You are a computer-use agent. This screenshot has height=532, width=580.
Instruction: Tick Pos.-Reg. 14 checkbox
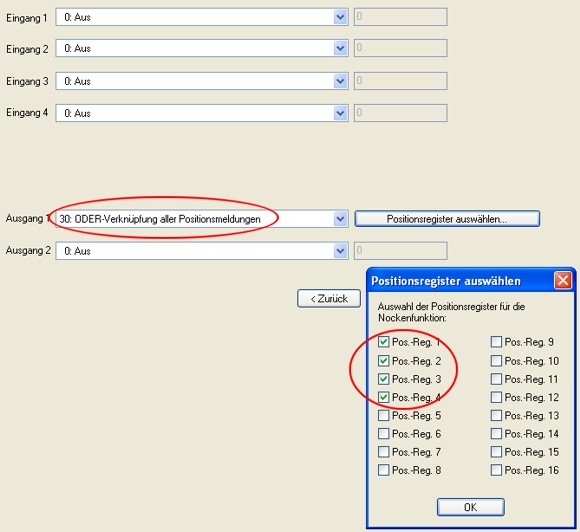(496, 434)
